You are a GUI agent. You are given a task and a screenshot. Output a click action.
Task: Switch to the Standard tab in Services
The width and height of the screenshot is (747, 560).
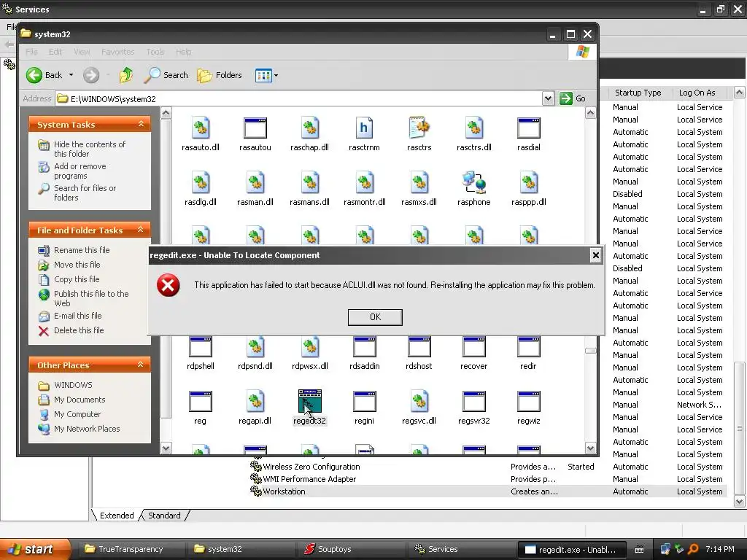pos(164,516)
